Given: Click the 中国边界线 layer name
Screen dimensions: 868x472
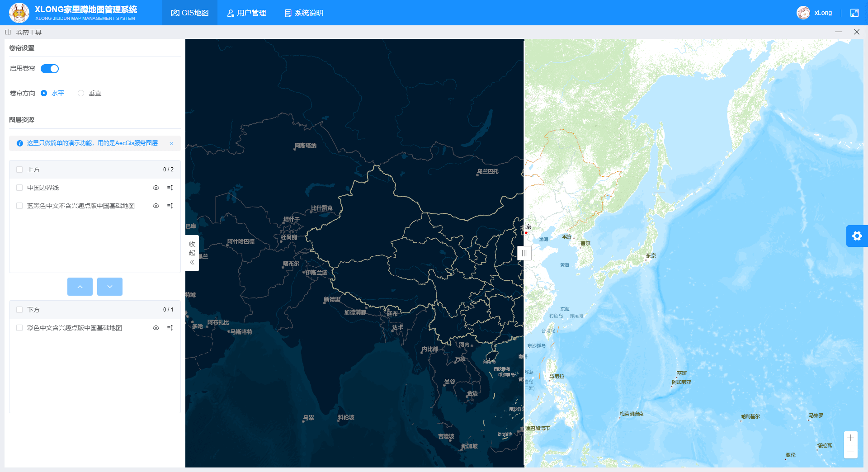Looking at the screenshot, I should 43,188.
